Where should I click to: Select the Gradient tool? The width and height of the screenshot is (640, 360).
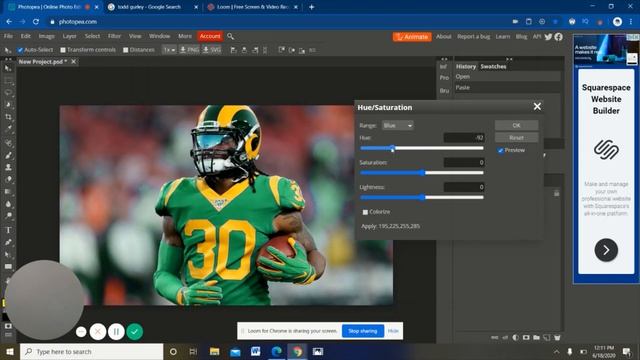tap(8, 191)
